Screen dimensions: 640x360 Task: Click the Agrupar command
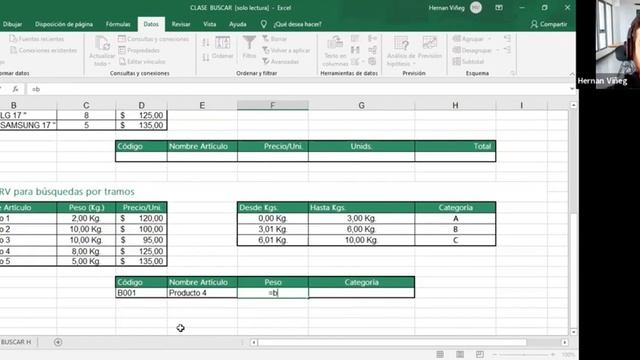click(468, 39)
